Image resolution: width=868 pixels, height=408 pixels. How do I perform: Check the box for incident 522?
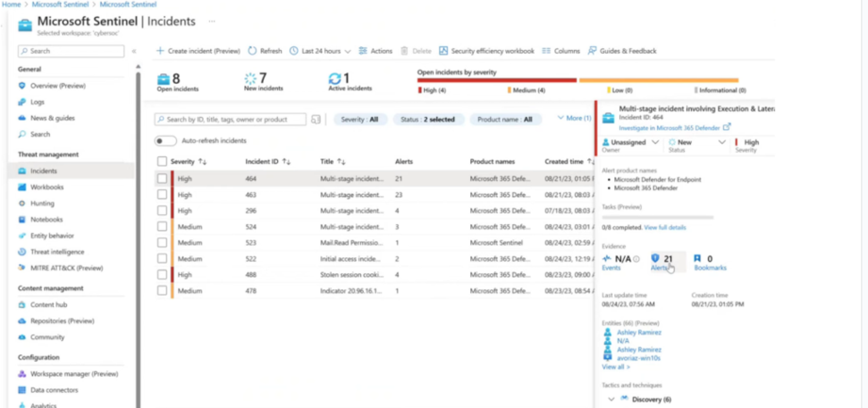click(x=162, y=258)
